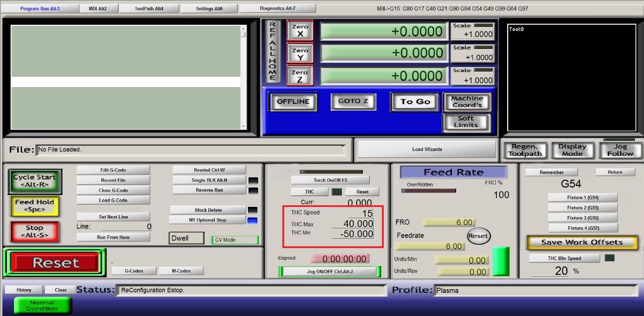The image size is (644, 316).
Task: Toggle Soft Limits
Action: tap(466, 122)
